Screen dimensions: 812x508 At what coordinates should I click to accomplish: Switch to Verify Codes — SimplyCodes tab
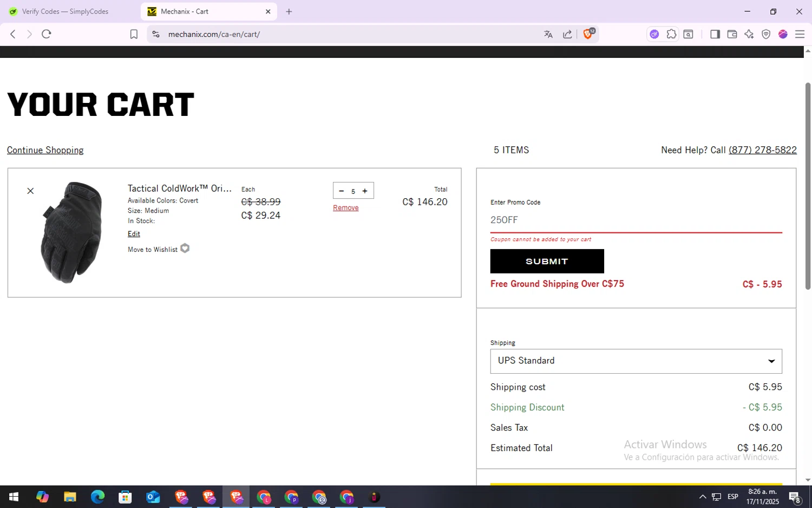[x=65, y=11]
